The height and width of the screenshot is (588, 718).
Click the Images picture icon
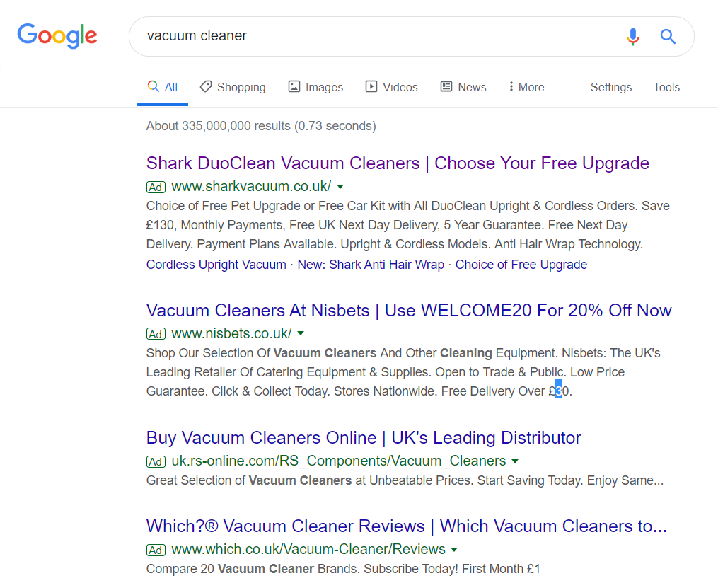(294, 86)
